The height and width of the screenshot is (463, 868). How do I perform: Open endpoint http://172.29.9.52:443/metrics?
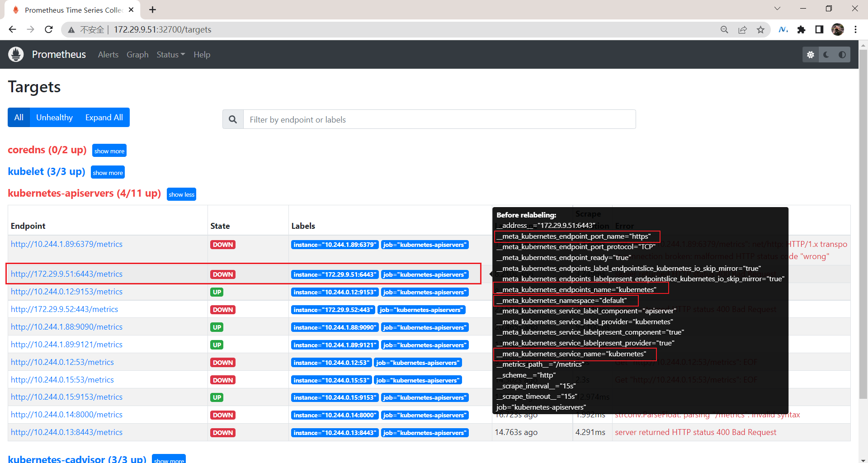[x=64, y=309]
